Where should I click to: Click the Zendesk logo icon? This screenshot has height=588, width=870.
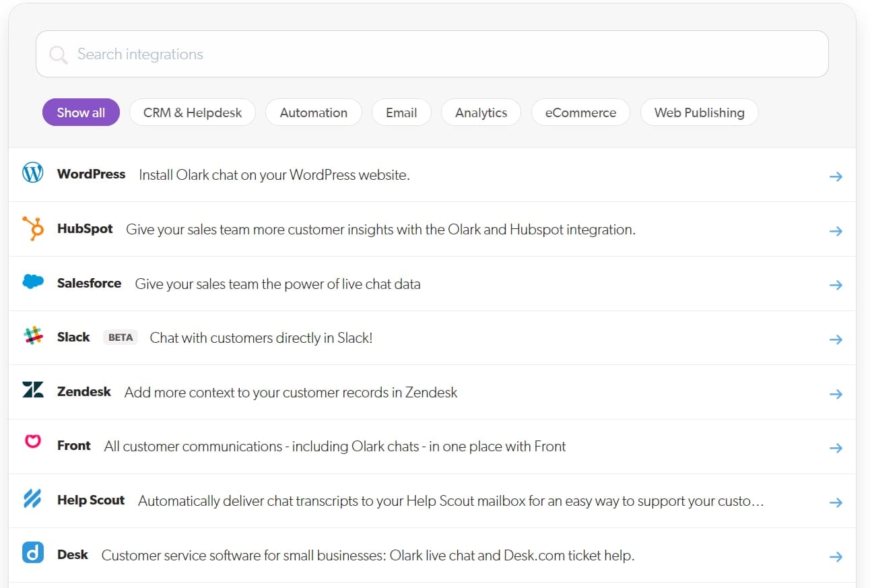point(32,391)
